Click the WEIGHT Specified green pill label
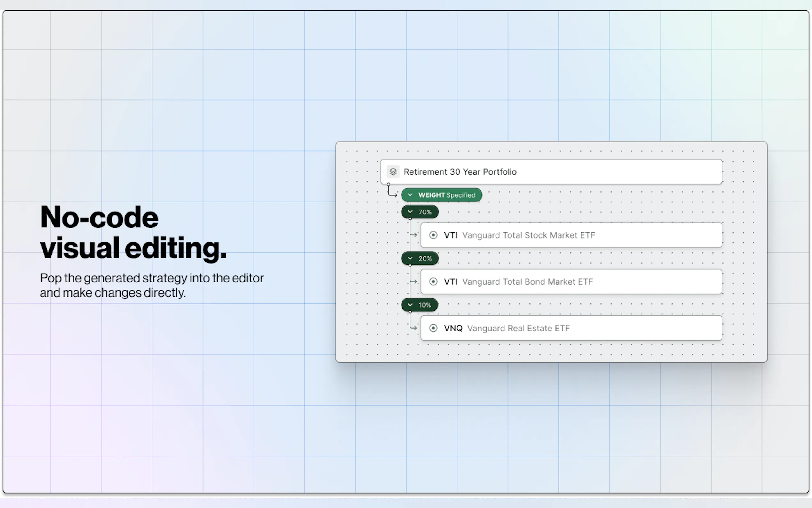Image resolution: width=812 pixels, height=508 pixels. 447,195
